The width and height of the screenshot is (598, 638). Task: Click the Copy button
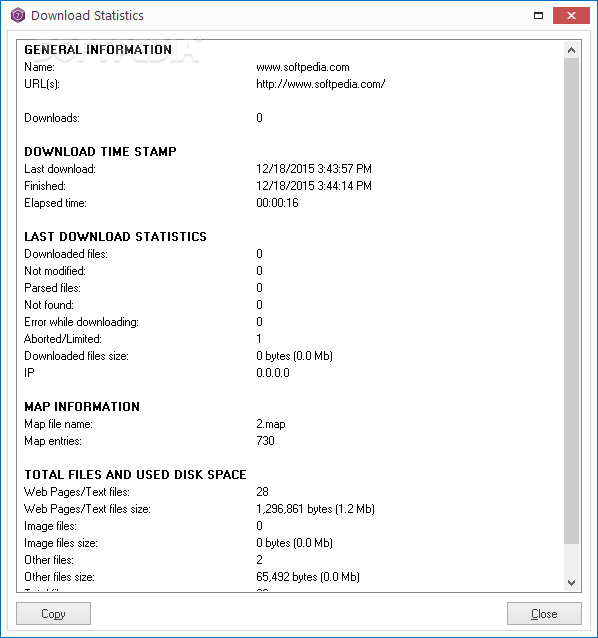click(x=53, y=613)
